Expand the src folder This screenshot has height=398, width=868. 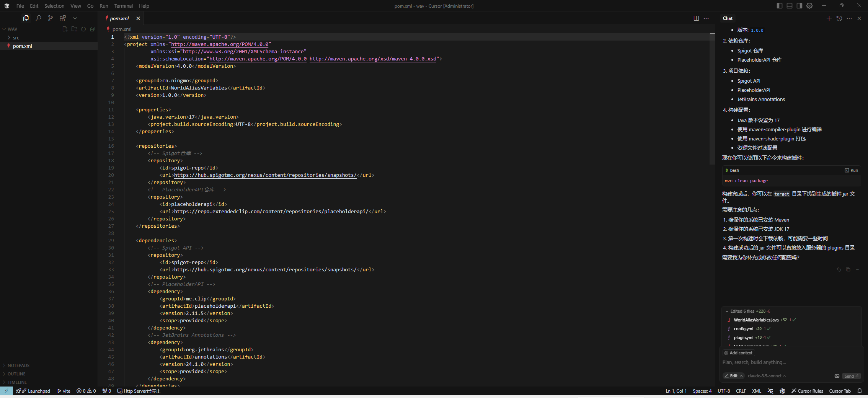[x=15, y=38]
